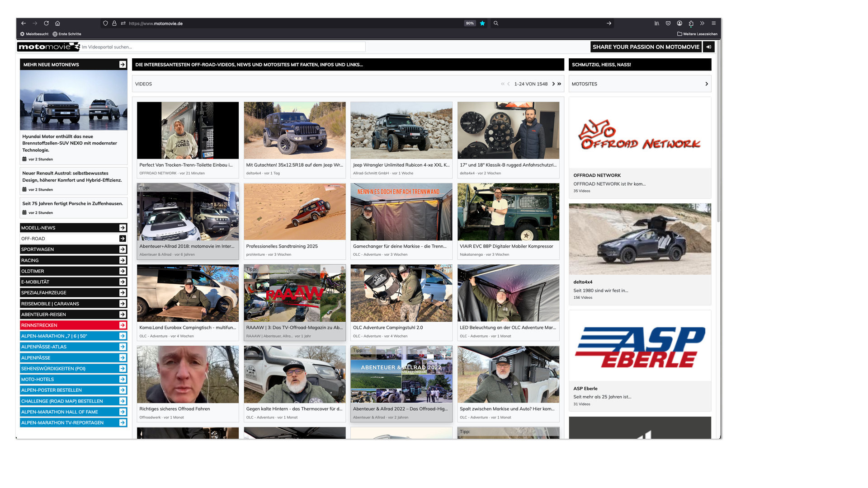The width and height of the screenshot is (868, 488).
Task: Open Mit Gutachten 35x12.5R18 Jeep video
Action: click(x=295, y=139)
